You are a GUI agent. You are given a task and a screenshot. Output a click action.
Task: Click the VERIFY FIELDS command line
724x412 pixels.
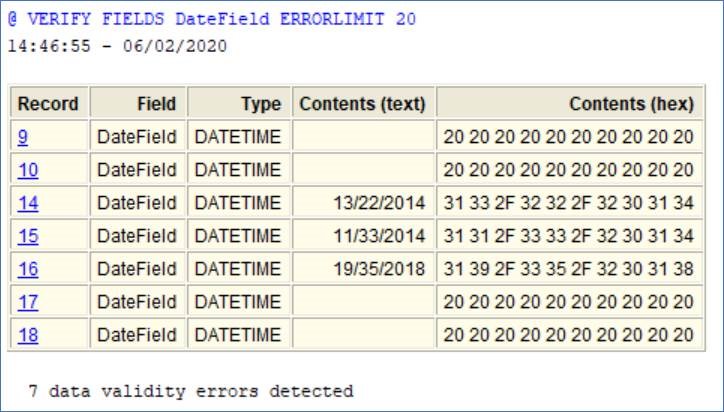pyautogui.click(x=212, y=19)
